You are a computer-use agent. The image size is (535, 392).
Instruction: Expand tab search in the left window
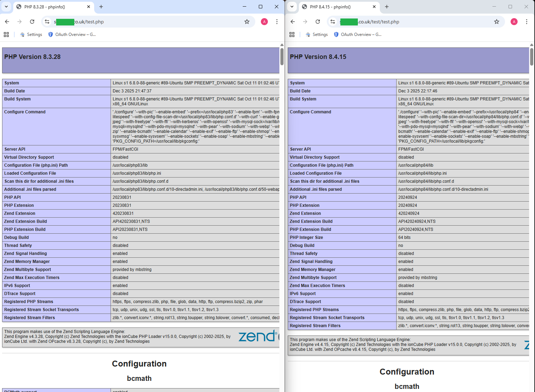pos(6,7)
